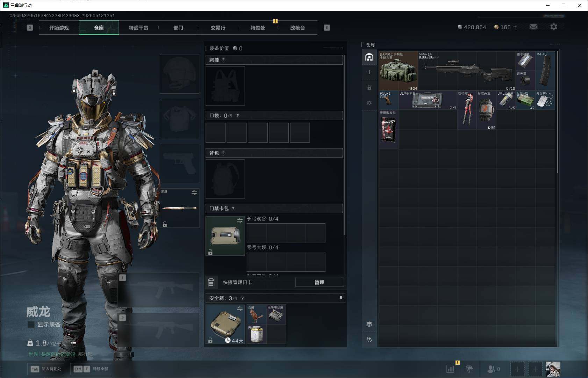Open warehouse settings gear in sidebar
Viewport: 588px width, 378px height.
point(369,103)
